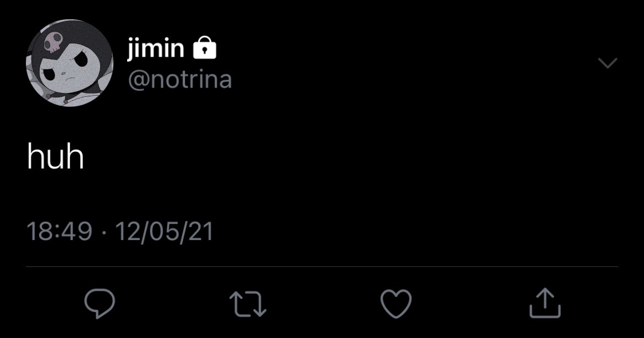Select the tweet text "huh"
644x338 pixels.
[x=56, y=156]
